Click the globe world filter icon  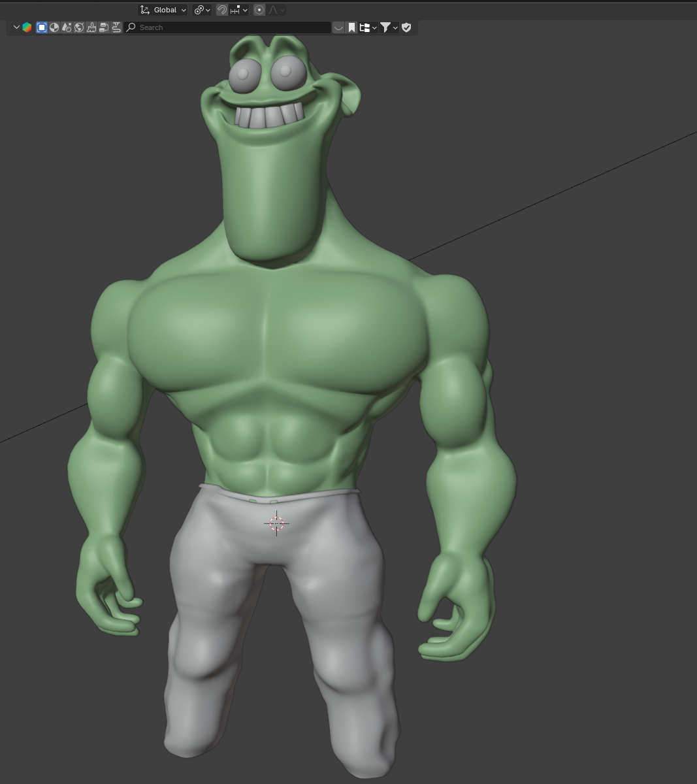pos(79,27)
